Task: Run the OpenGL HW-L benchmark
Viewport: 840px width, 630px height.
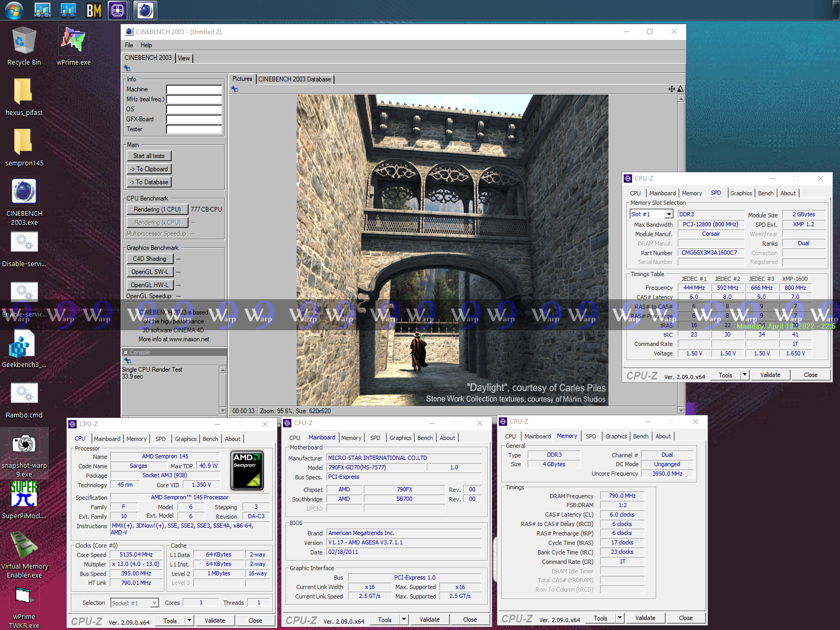Action: [x=150, y=285]
